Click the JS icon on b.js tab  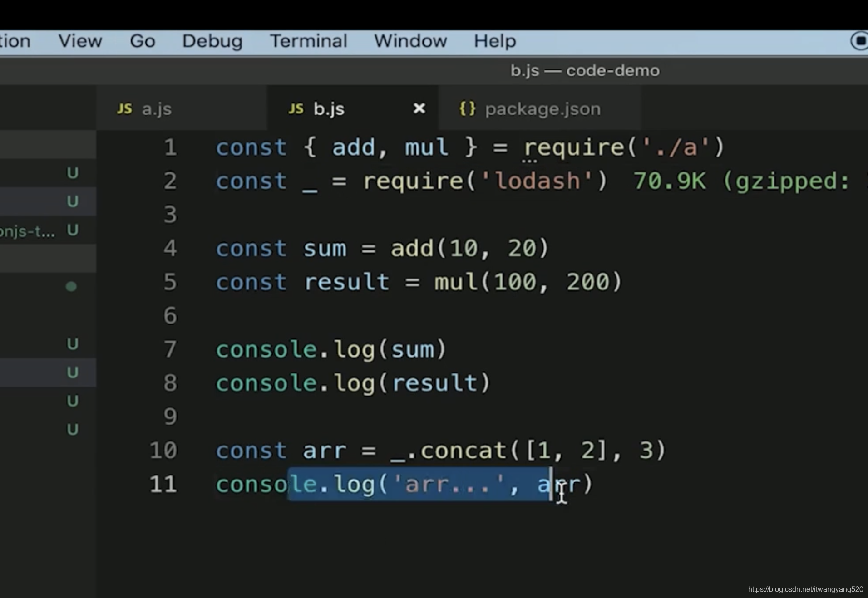(296, 109)
